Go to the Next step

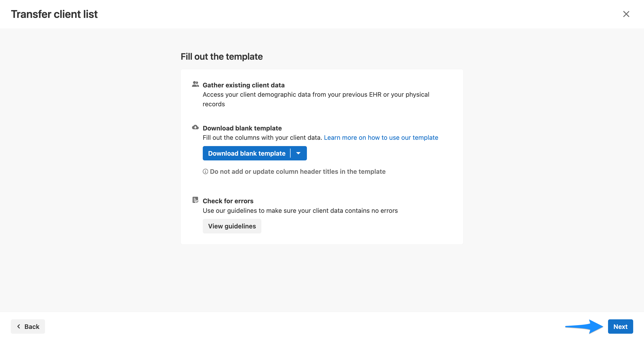[620, 327]
